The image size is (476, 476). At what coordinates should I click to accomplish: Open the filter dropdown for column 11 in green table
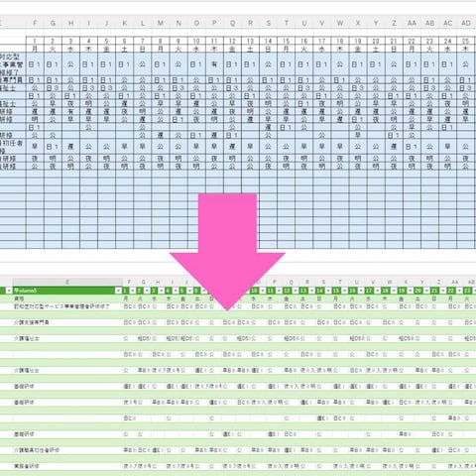click(279, 291)
